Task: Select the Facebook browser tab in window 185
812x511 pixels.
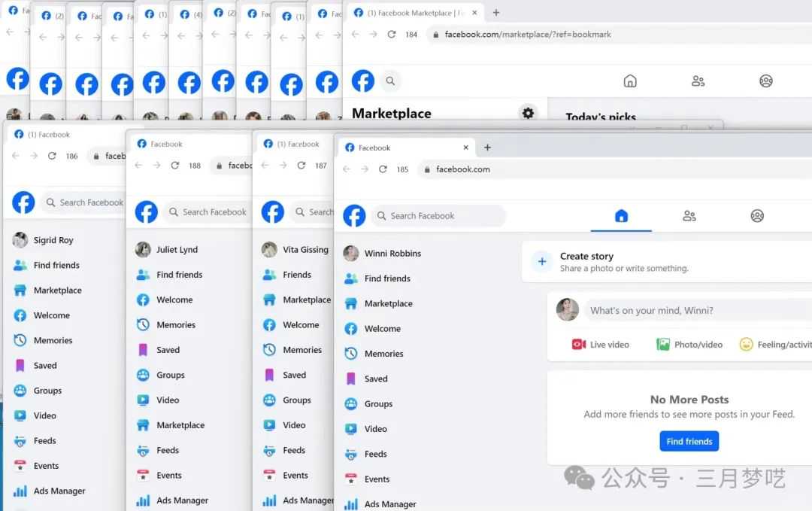Action: [406, 148]
